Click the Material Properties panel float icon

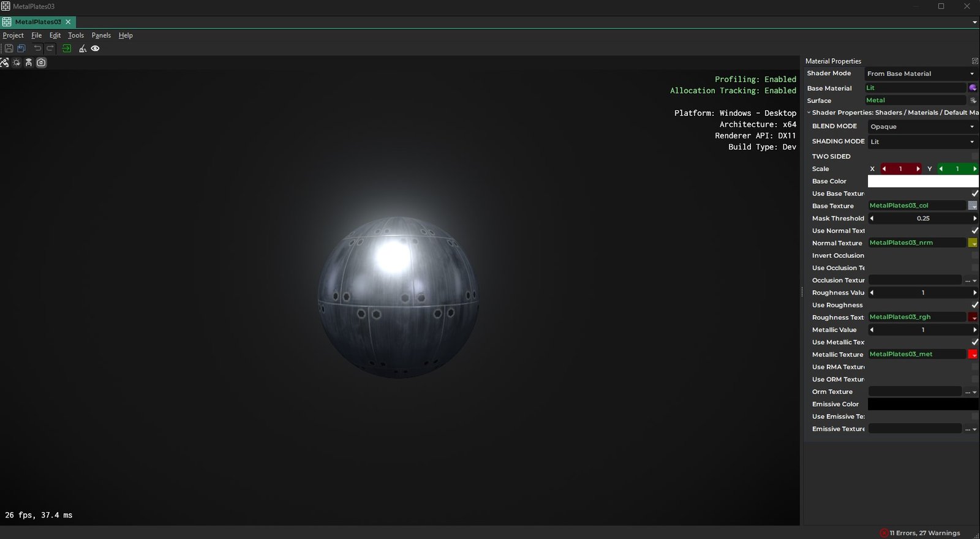point(975,61)
